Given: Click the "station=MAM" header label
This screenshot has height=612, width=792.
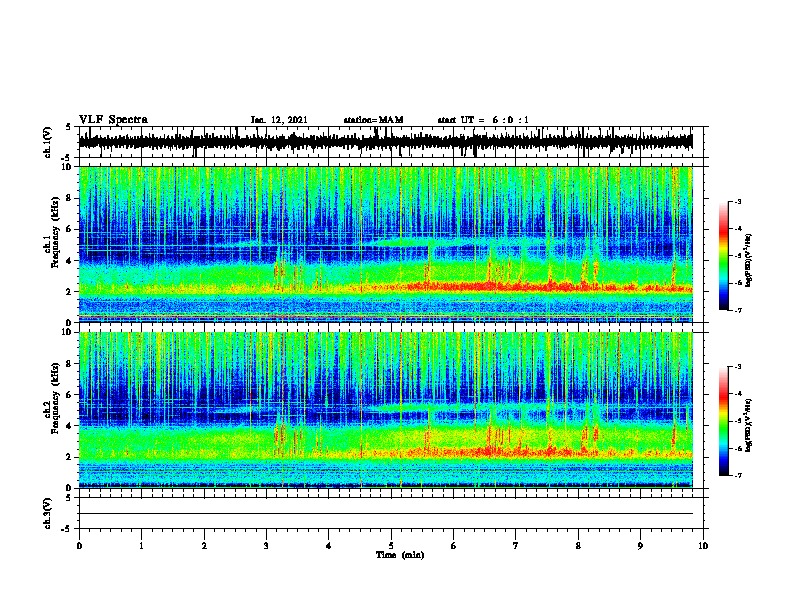Looking at the screenshot, I should pos(373,120).
